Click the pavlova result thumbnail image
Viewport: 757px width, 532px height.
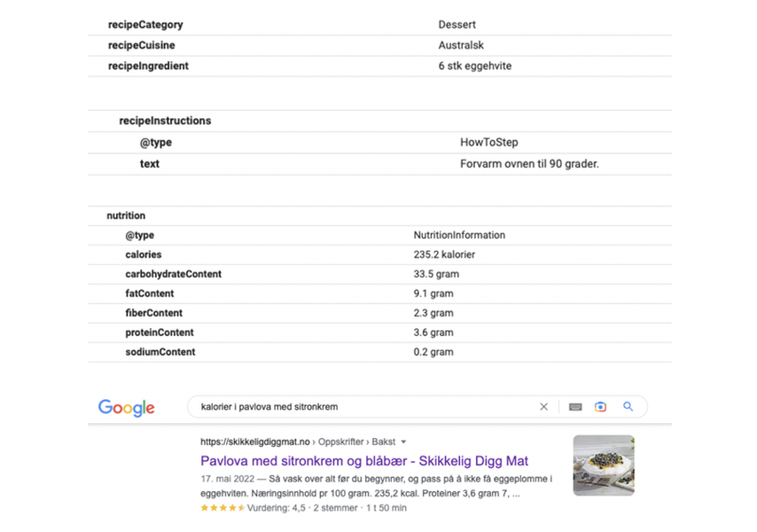603,465
